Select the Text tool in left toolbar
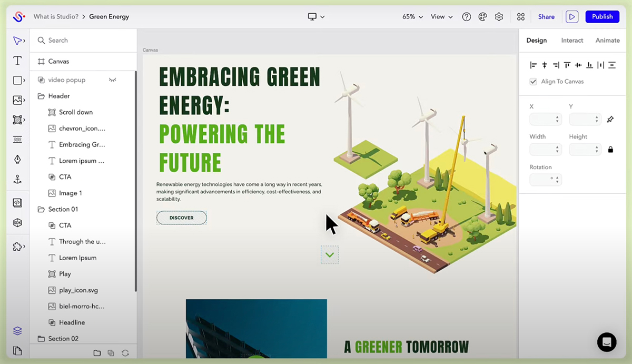Image resolution: width=632 pixels, height=364 pixels. 17,61
